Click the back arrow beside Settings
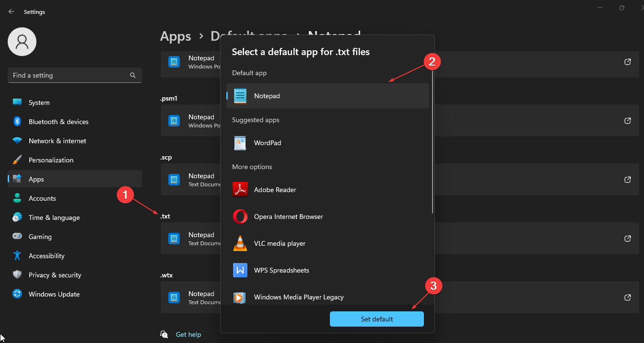The height and width of the screenshot is (343, 644). pos(12,11)
